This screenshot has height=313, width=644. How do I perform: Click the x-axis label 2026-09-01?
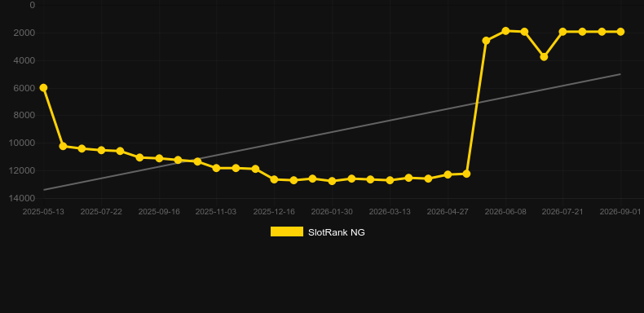click(x=620, y=212)
